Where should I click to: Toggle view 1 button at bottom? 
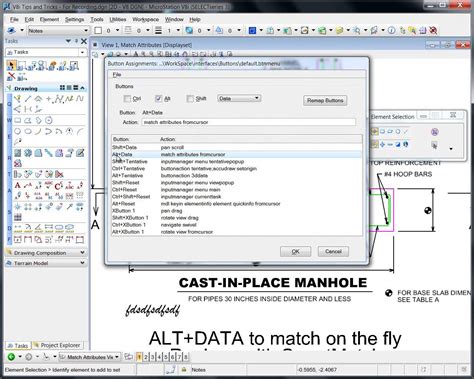[x=139, y=357]
